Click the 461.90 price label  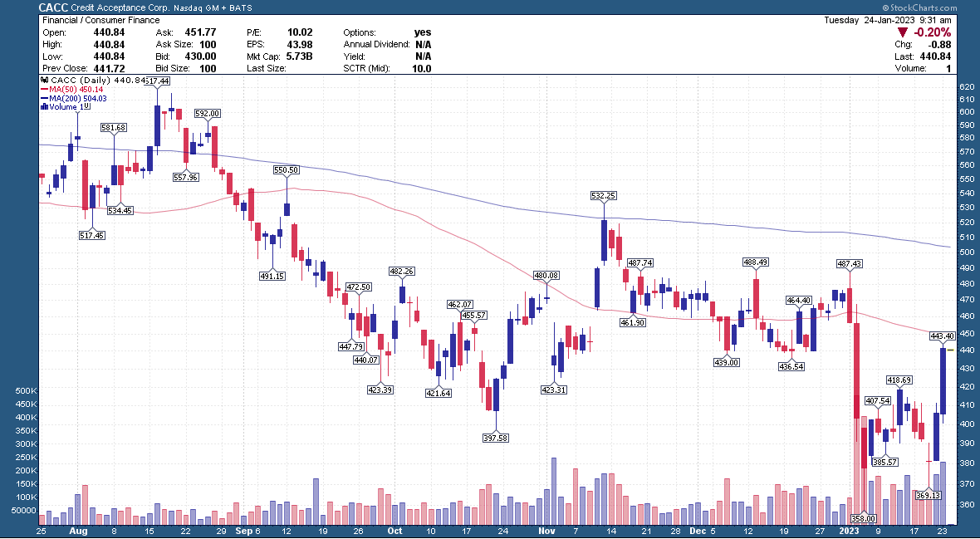tap(633, 322)
